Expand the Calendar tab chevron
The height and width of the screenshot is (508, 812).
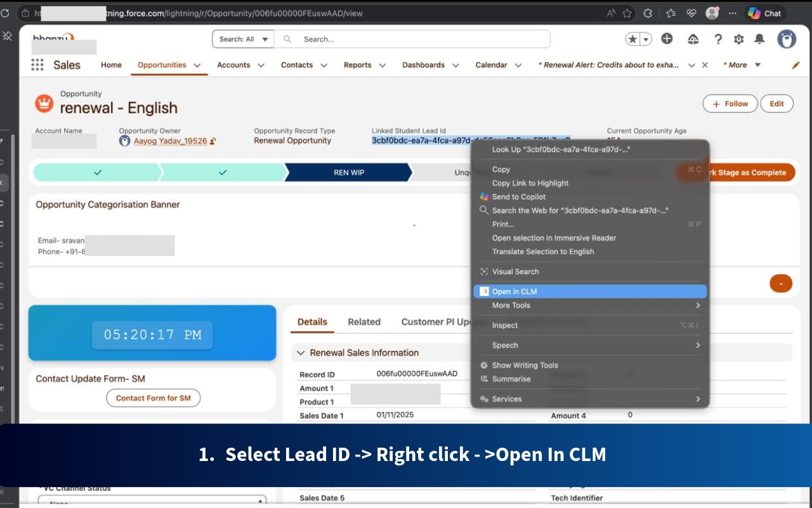click(518, 65)
